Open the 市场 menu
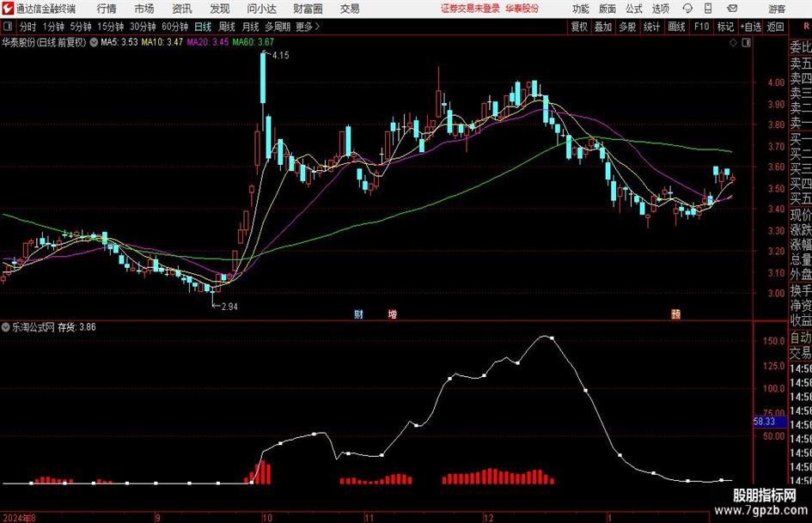812x523 pixels. coord(144,9)
